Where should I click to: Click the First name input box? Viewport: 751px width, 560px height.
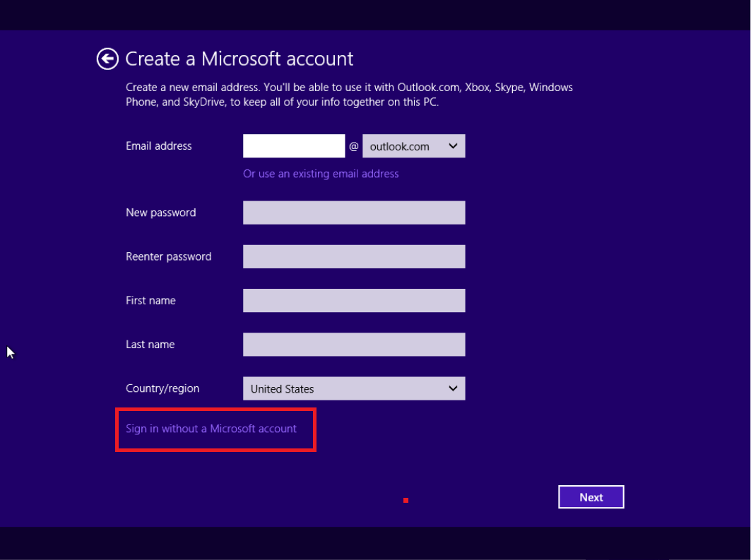point(354,301)
